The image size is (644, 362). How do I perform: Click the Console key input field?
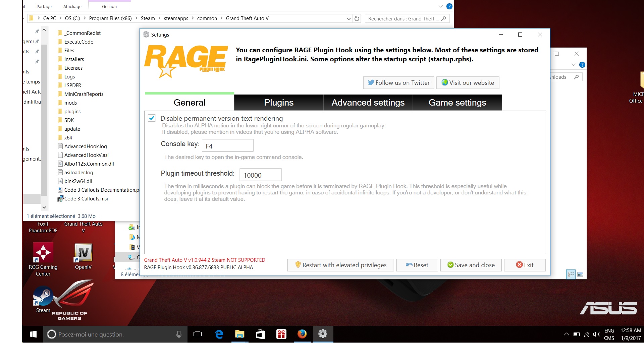(227, 146)
